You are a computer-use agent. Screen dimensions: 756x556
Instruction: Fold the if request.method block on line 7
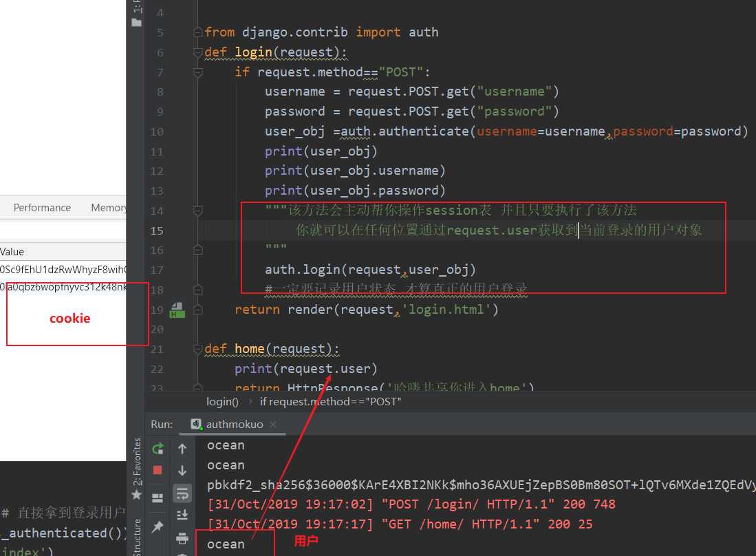pyautogui.click(x=199, y=72)
